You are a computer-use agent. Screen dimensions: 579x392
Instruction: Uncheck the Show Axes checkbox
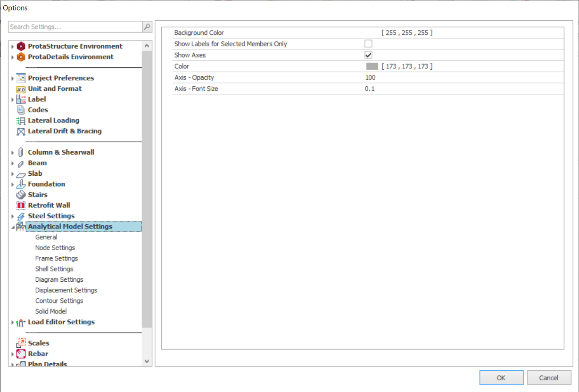click(x=368, y=55)
